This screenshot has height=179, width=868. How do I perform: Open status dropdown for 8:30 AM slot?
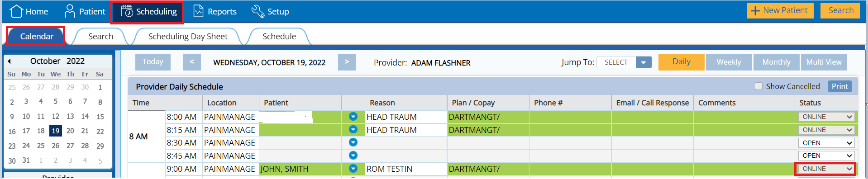[x=826, y=143]
